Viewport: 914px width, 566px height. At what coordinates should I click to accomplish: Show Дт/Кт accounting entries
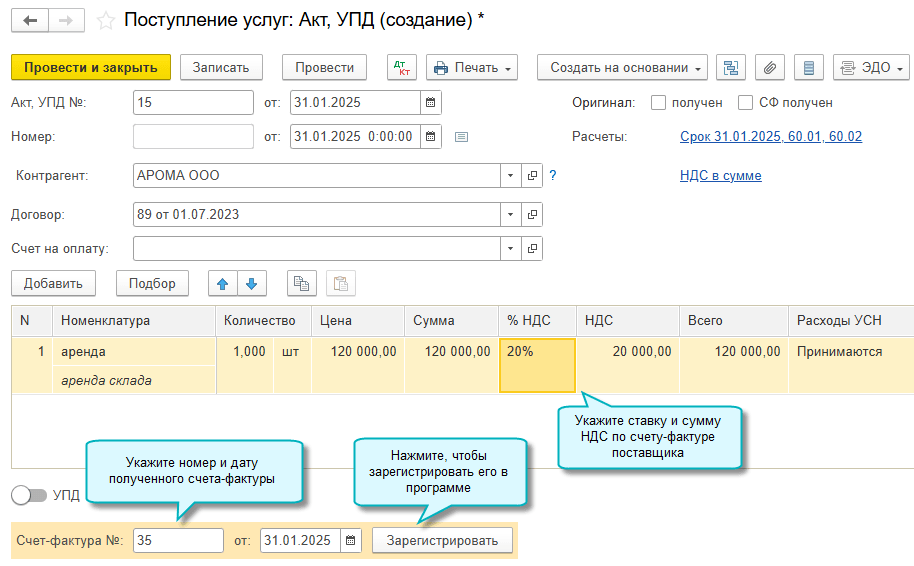(x=402, y=68)
